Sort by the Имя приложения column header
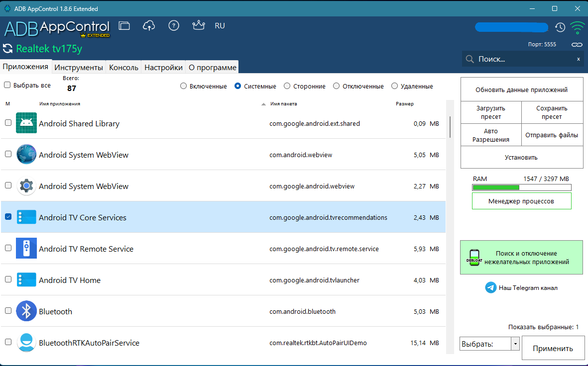This screenshot has height=366, width=588. click(x=60, y=104)
